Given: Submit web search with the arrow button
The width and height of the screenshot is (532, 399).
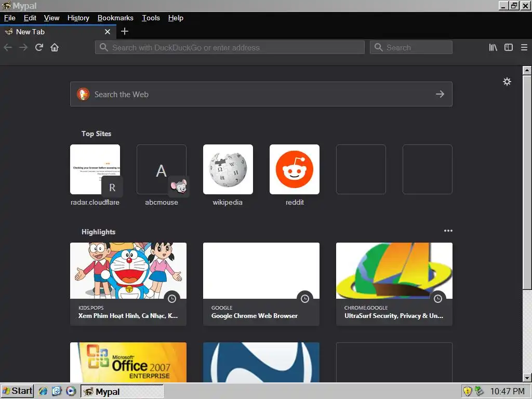Looking at the screenshot, I should tap(440, 94).
